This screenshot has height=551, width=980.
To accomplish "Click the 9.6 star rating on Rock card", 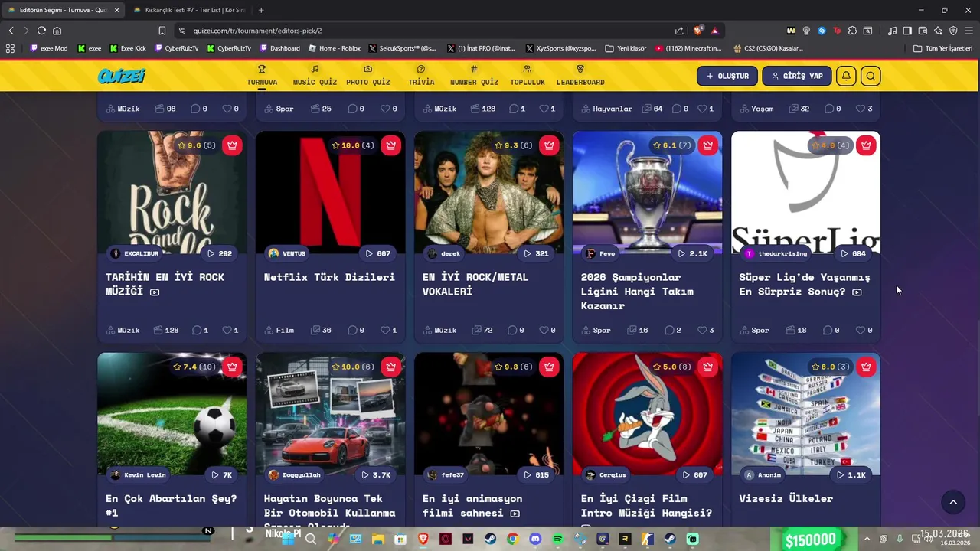I will (196, 145).
